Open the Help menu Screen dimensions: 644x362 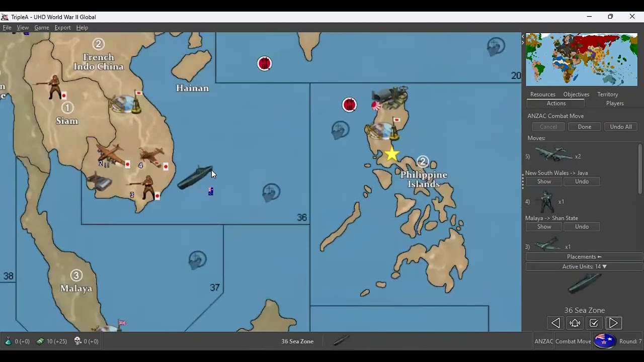point(82,28)
